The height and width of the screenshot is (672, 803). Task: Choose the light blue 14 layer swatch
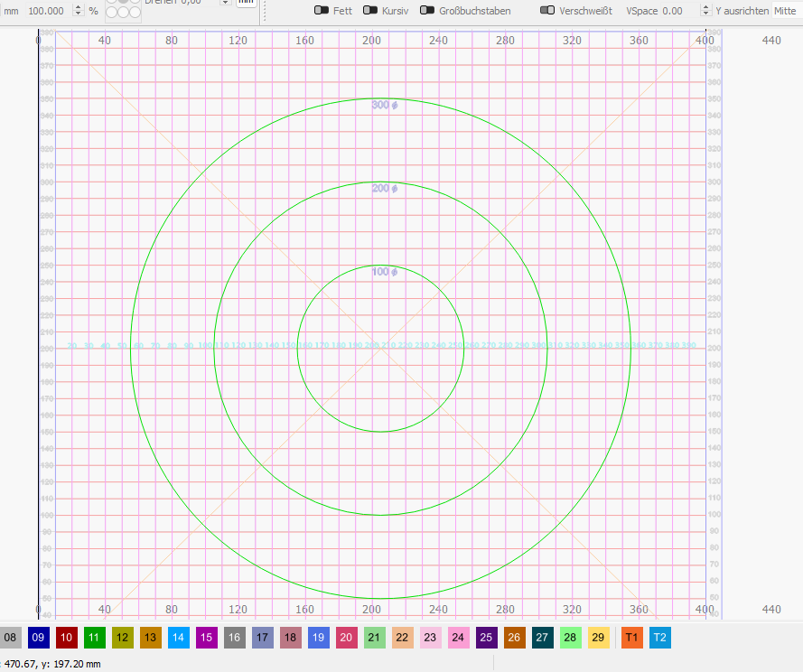coord(178,638)
